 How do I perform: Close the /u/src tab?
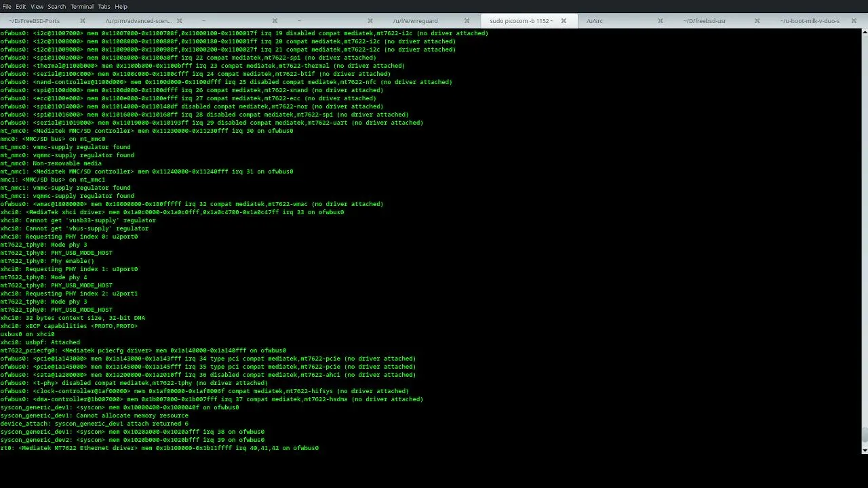tap(660, 21)
